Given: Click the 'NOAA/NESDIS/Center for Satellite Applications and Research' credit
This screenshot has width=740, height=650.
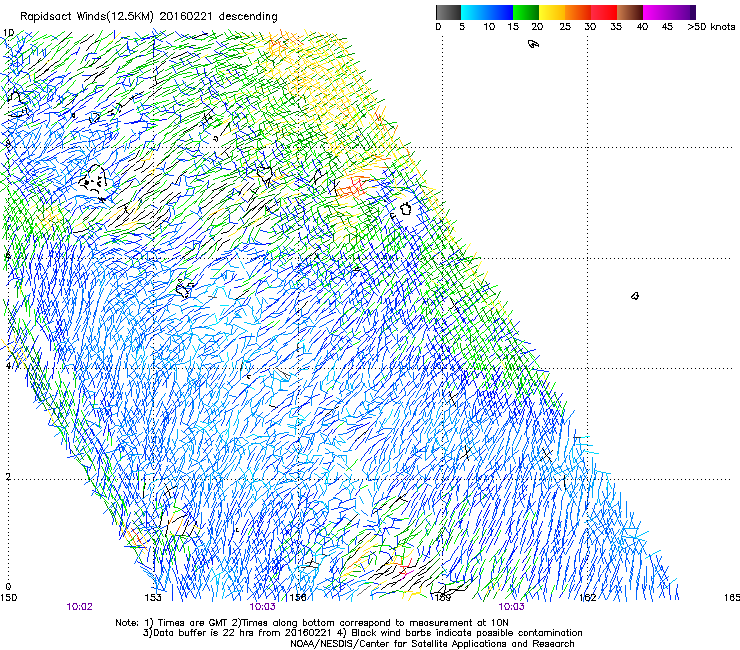Looking at the screenshot, I should point(432,644).
